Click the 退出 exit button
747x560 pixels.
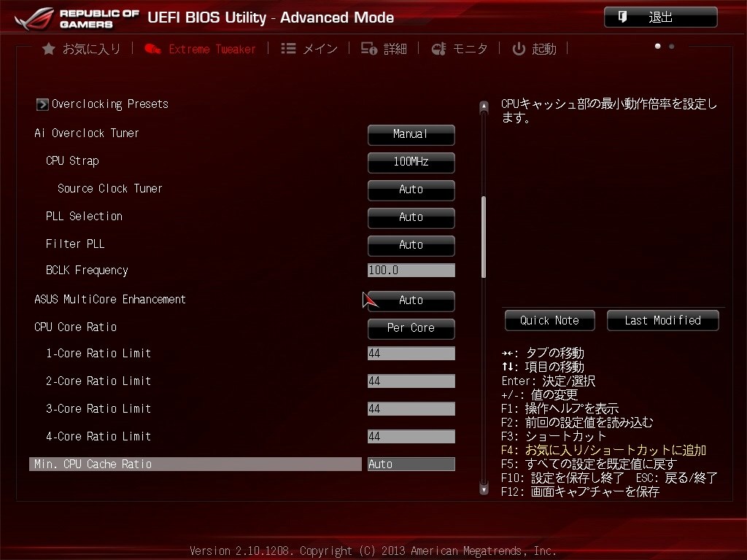click(x=661, y=17)
